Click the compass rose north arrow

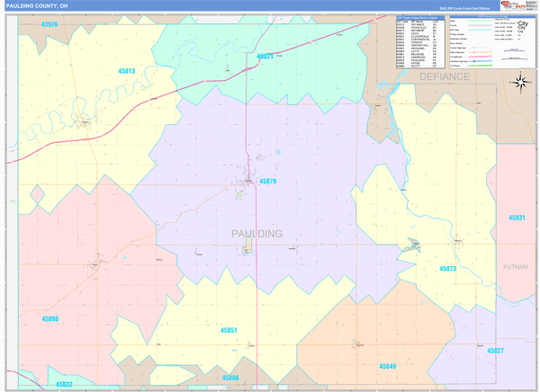click(519, 84)
